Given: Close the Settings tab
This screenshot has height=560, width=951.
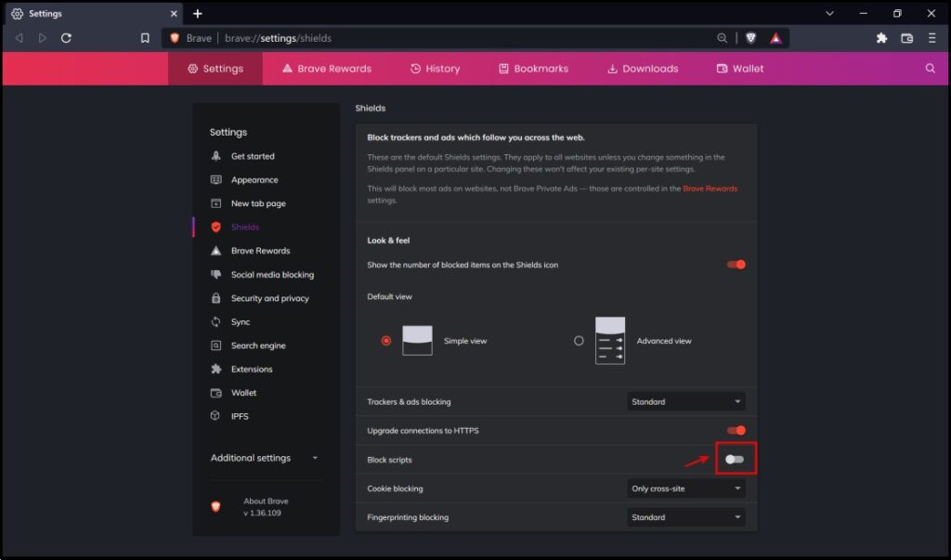Looking at the screenshot, I should 174,13.
